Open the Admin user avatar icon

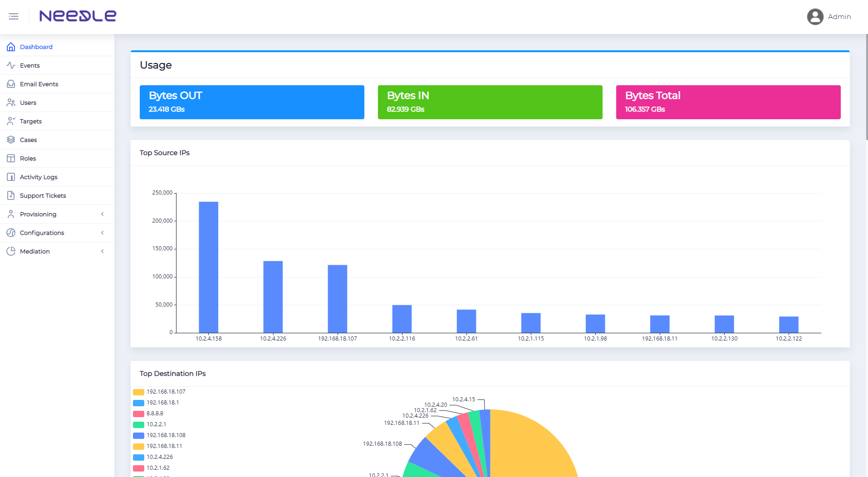pos(815,17)
